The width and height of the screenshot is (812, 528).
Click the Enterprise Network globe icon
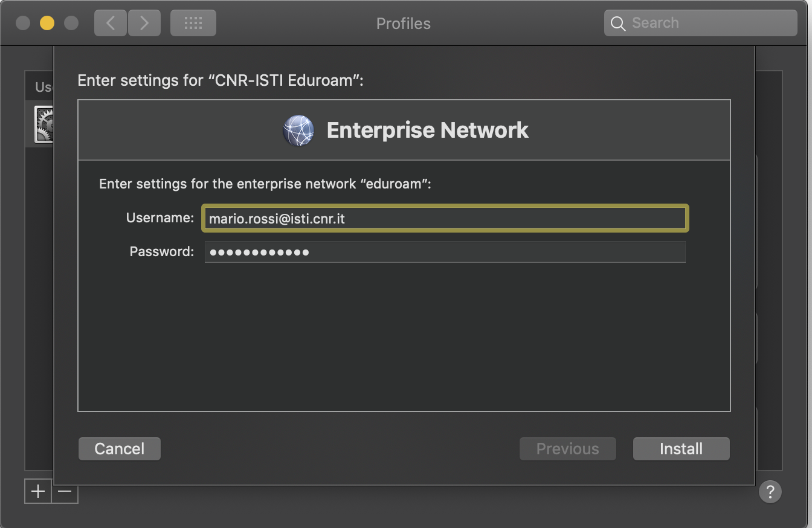[298, 130]
